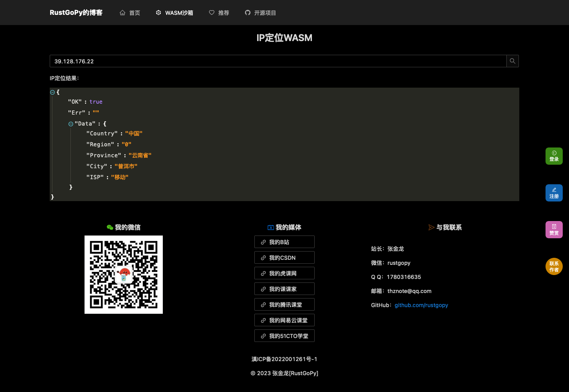Click the IP定位WASM page heading
Image resolution: width=569 pixels, height=392 pixels.
(x=284, y=38)
